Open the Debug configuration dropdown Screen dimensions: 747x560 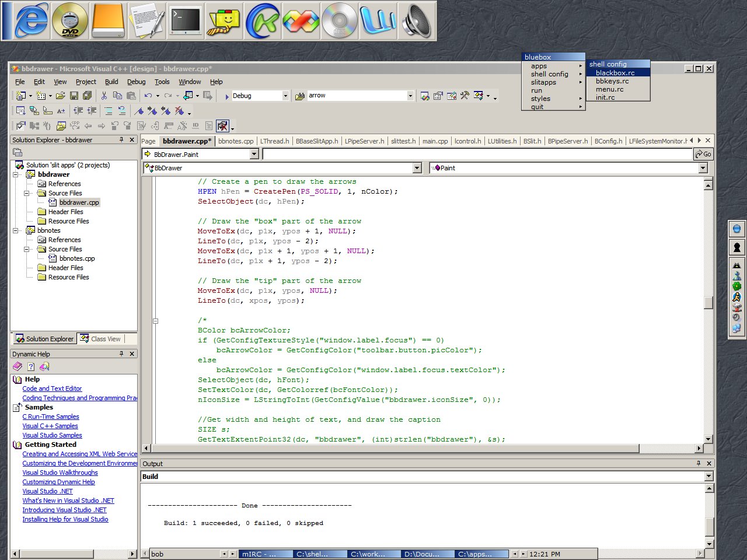[285, 96]
